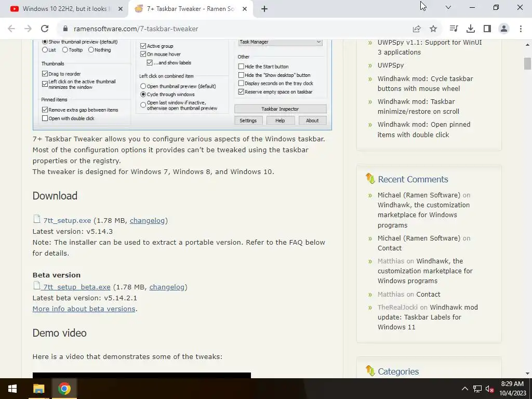Screen dimensions: 532x399
Task: Open TheRealJocki comment on Taskbar Labels update
Action: 428,317
